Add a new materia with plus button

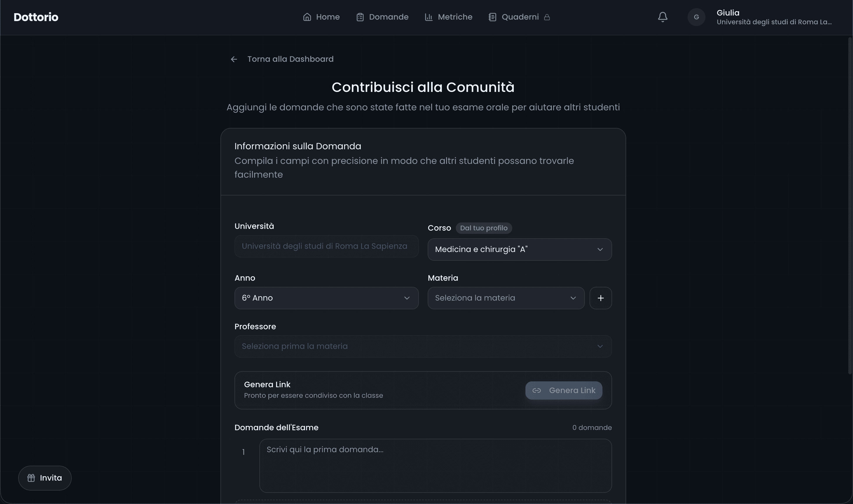pyautogui.click(x=600, y=298)
